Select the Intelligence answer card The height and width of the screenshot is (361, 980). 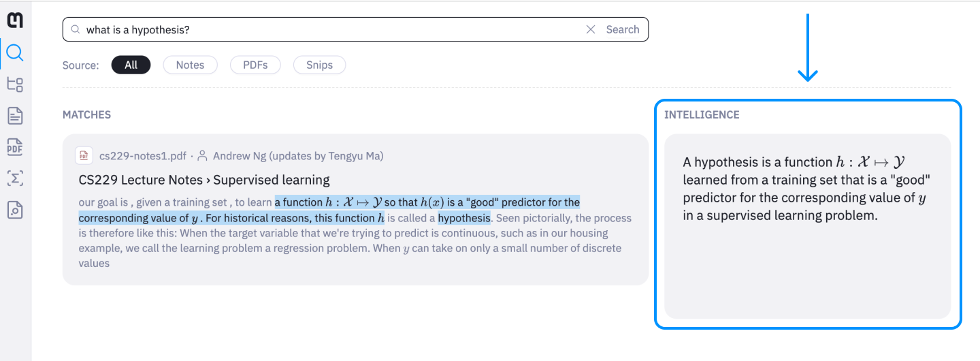(x=807, y=226)
